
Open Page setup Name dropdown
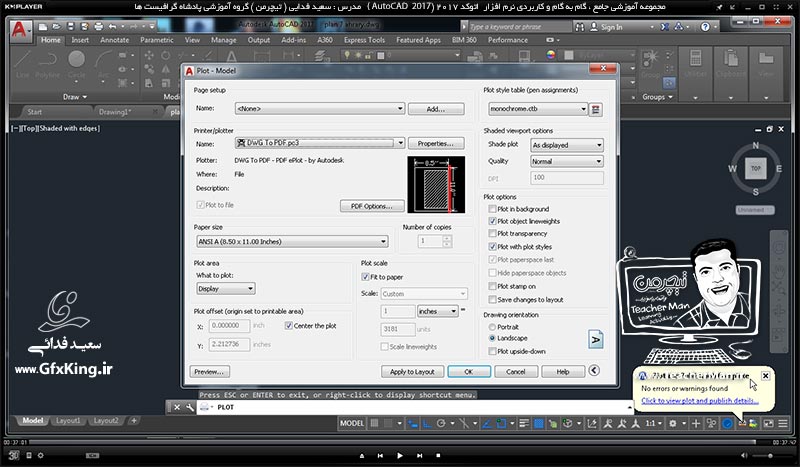(320, 108)
